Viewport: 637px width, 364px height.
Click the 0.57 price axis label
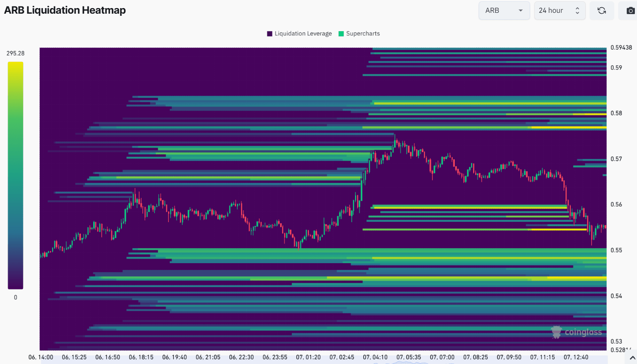616,159
